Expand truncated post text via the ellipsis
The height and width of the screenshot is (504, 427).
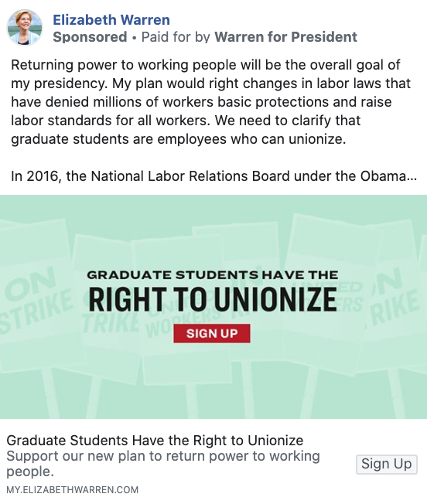click(412, 176)
